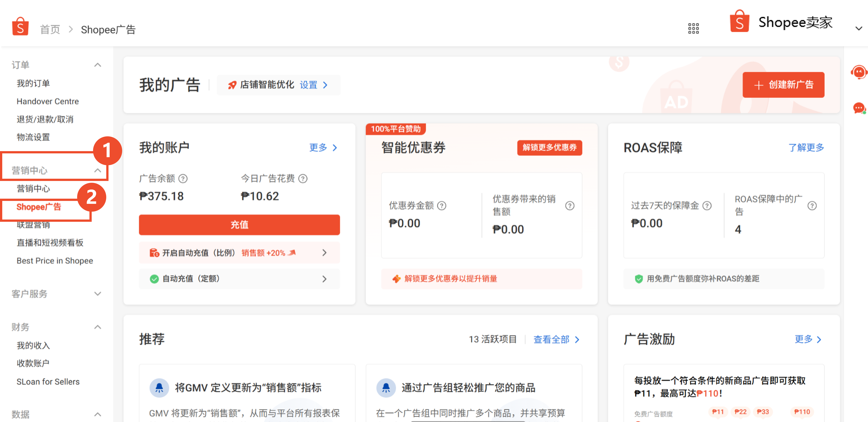This screenshot has width=868, height=422.
Task: Open the 将GMV定义更新为“销售额”指标 recommendation card
Action: (247, 393)
